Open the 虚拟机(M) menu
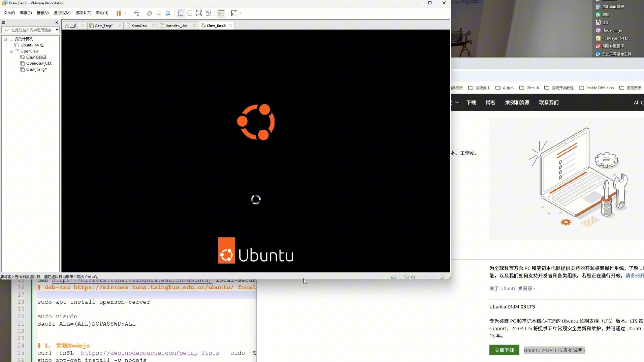Image resolution: width=644 pixels, height=362 pixels. [62, 13]
